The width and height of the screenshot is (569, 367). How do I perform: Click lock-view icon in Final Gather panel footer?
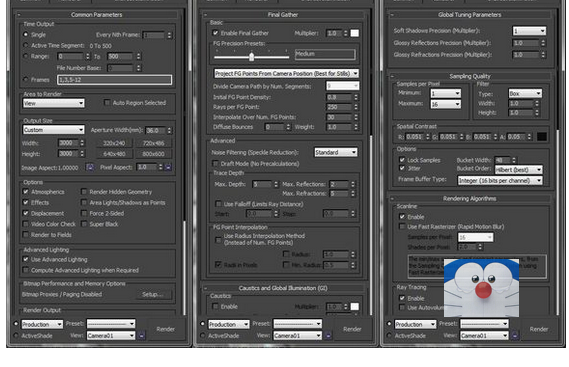coord(328,335)
